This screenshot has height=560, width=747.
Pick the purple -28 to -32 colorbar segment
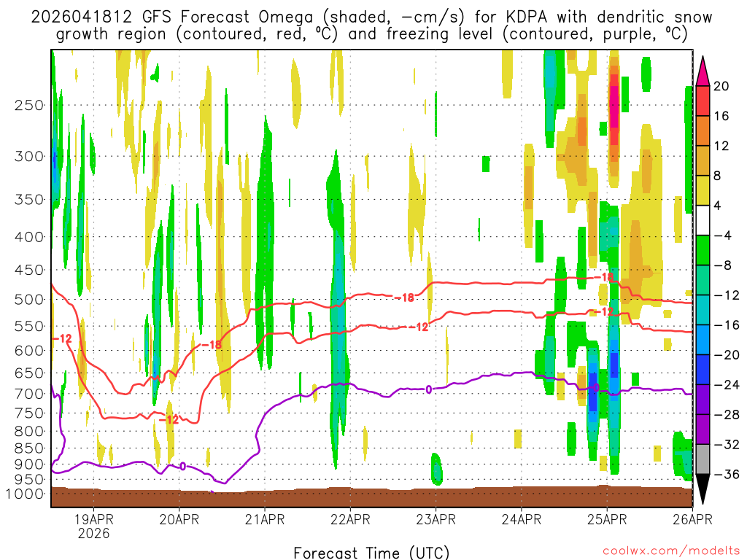703,429
